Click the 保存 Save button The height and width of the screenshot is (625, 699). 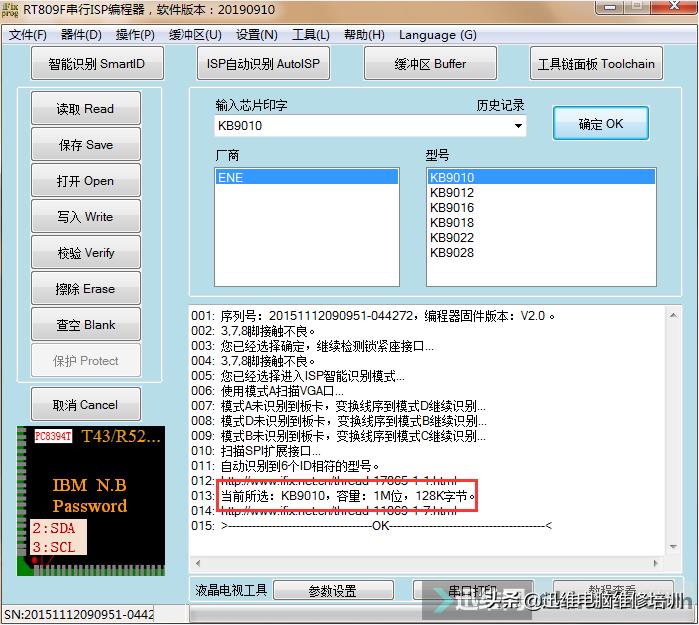point(86,144)
